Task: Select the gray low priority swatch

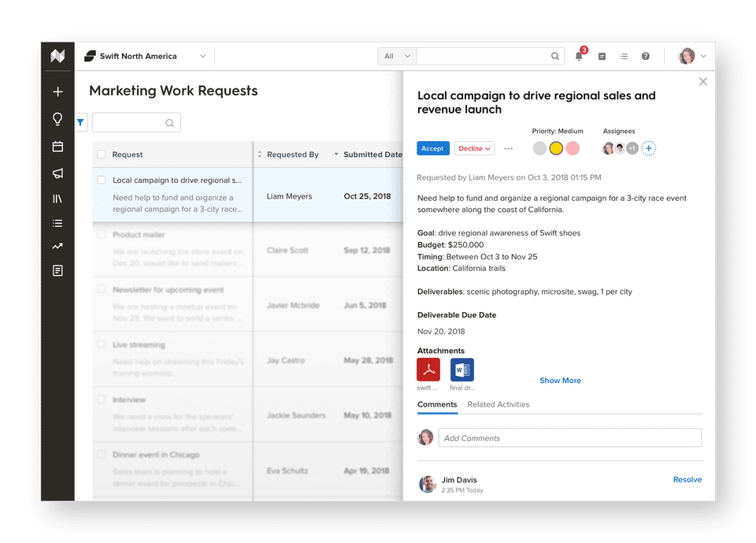Action: click(x=539, y=148)
